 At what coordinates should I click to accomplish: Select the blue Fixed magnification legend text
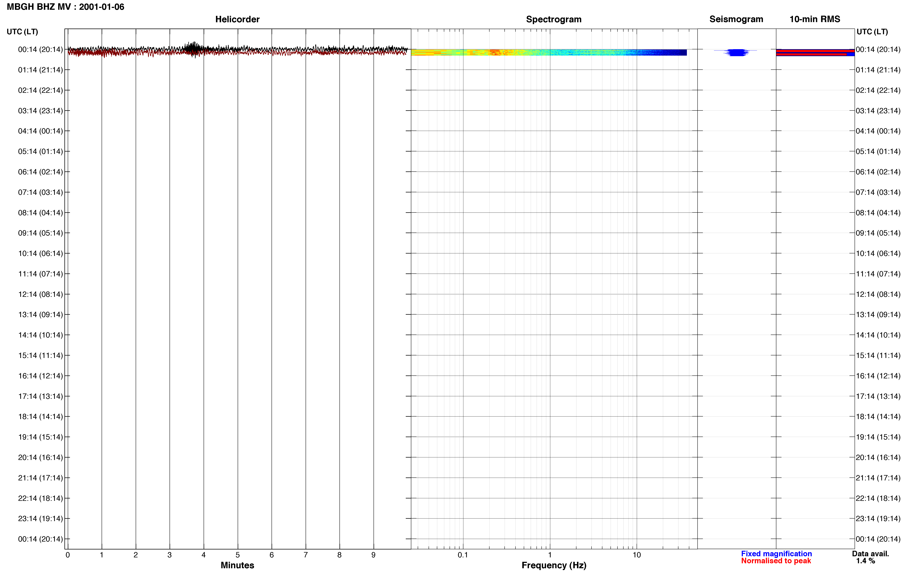tap(776, 554)
